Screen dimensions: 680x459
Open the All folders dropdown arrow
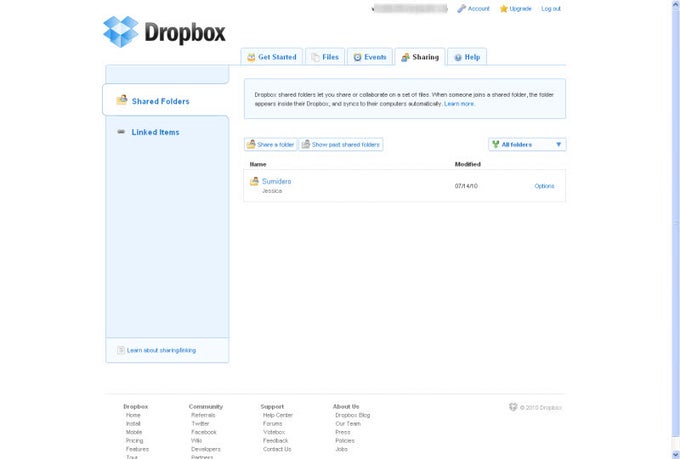(559, 144)
